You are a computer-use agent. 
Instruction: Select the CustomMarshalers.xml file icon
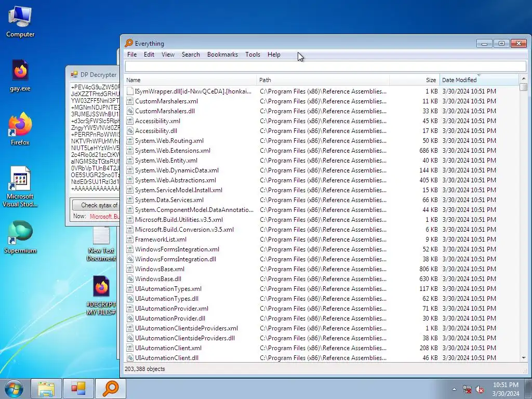coord(129,101)
